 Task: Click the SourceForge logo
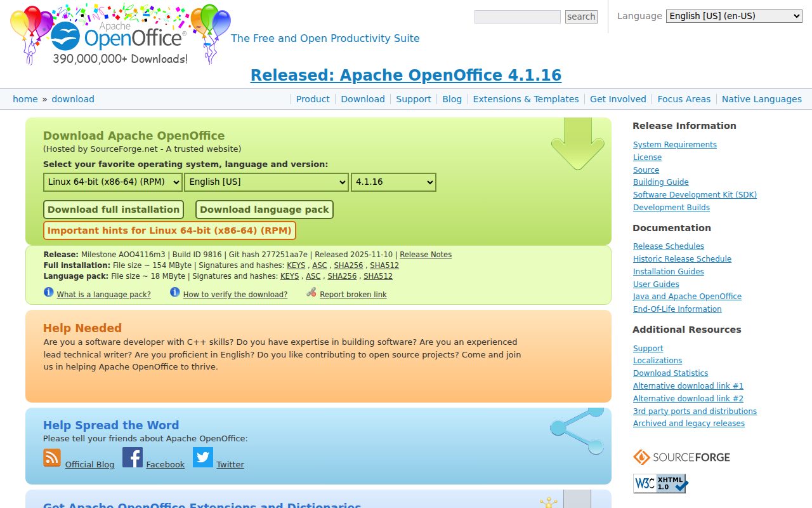click(x=681, y=457)
